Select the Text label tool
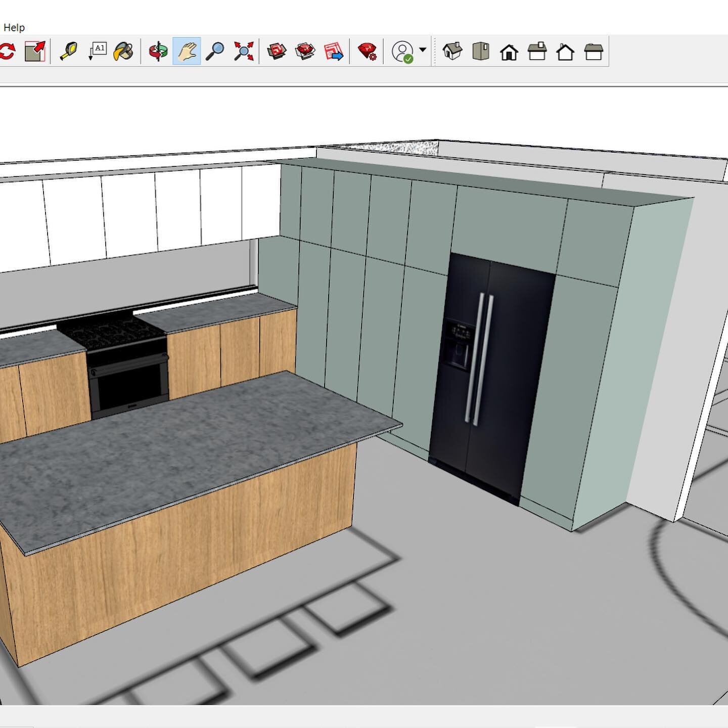Viewport: 728px width, 728px height. tap(97, 51)
